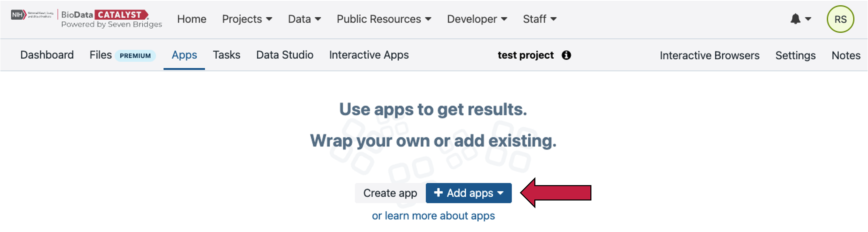868x232 pixels.
Task: Open the Tasks tab
Action: tap(226, 55)
